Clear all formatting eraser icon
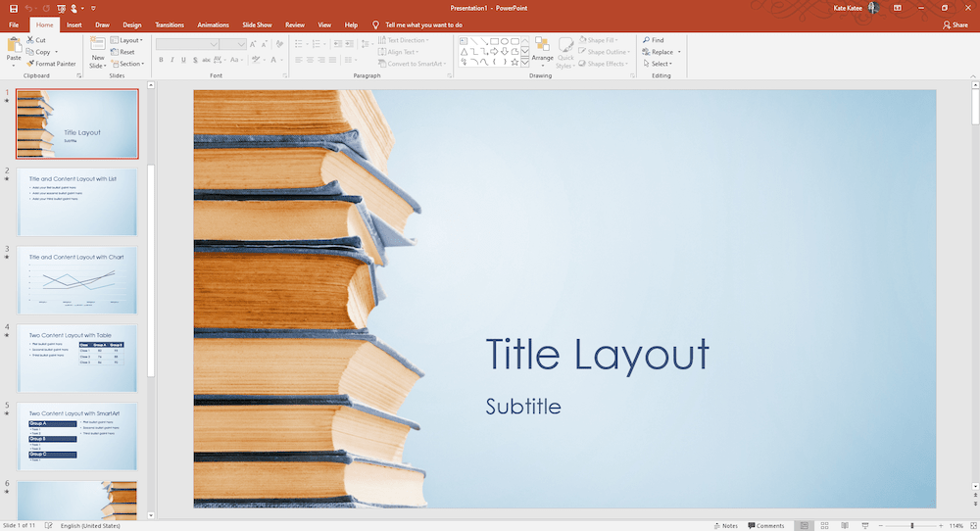 pyautogui.click(x=279, y=44)
